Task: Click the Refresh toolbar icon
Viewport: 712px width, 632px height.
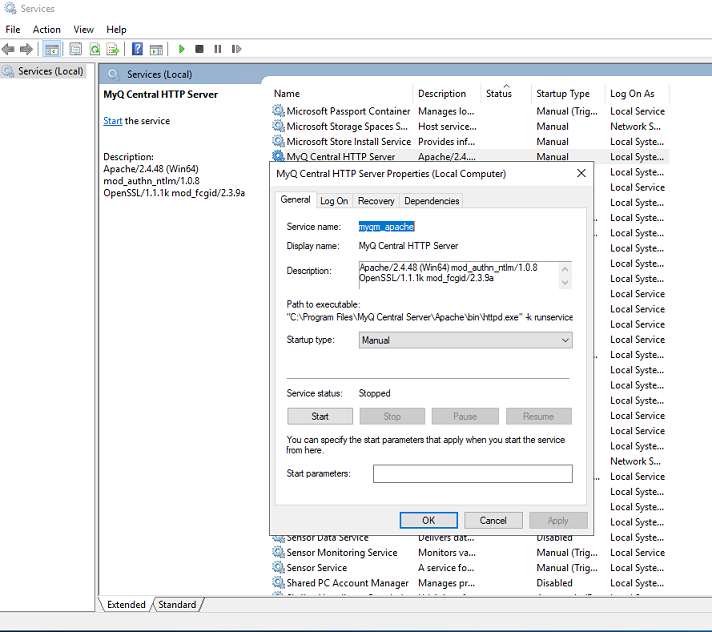Action: click(x=95, y=49)
